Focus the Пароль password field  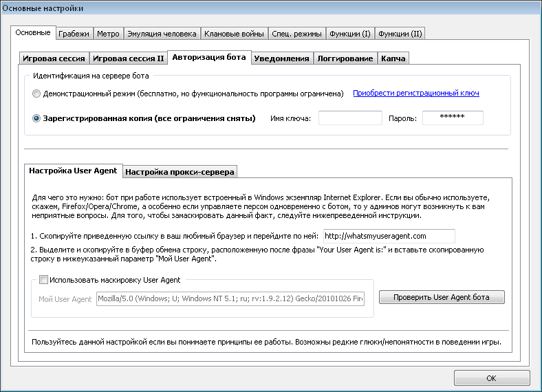pos(453,118)
